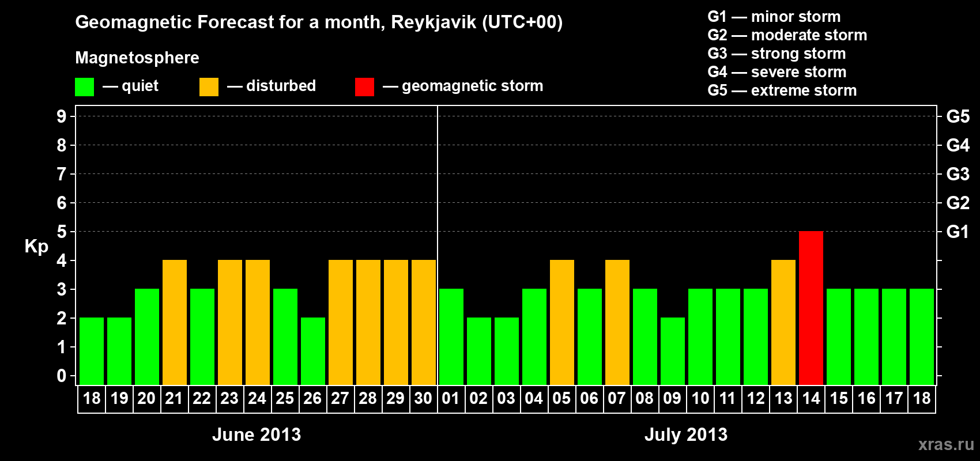Click the 'G5 — extreme storm' legend line

[782, 90]
